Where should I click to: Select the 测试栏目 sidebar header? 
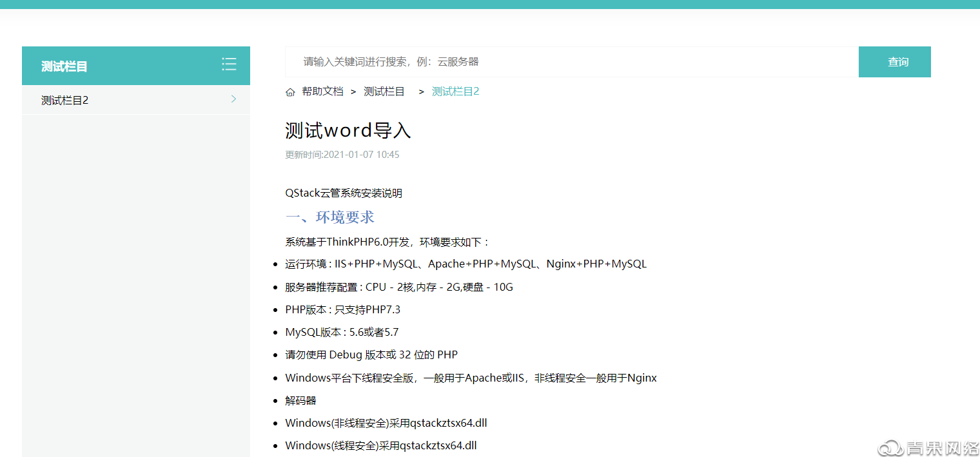tap(136, 66)
